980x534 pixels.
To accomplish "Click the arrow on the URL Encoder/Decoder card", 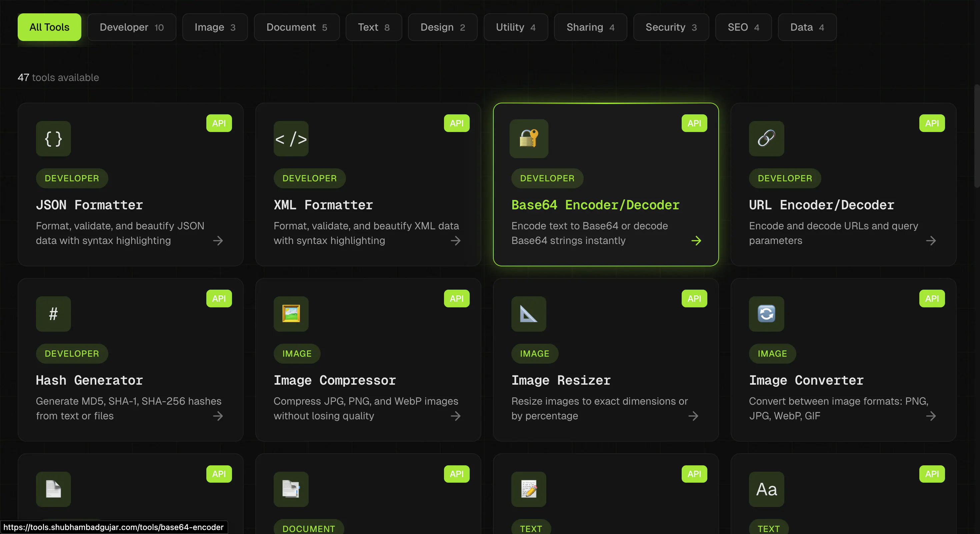I will pyautogui.click(x=931, y=241).
